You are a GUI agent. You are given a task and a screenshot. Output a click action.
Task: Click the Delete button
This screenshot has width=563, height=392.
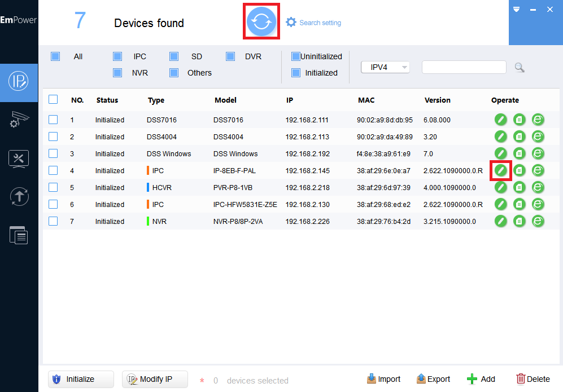(533, 379)
